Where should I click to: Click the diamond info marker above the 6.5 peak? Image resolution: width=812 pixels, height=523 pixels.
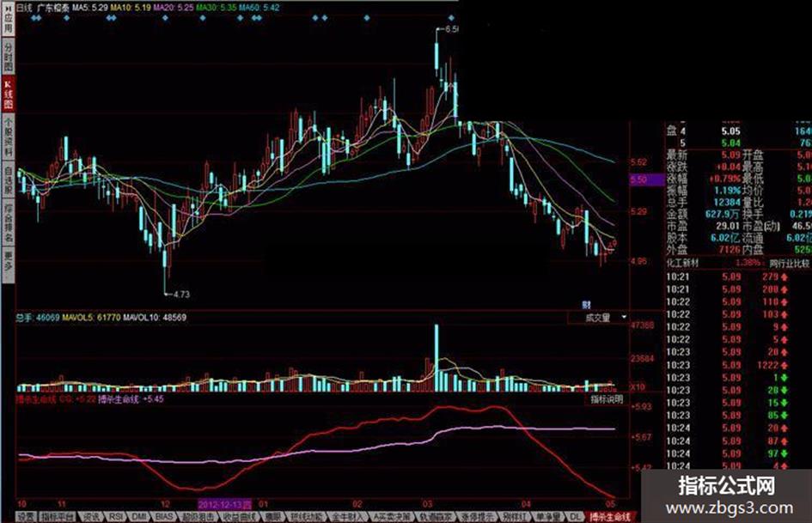[x=451, y=18]
